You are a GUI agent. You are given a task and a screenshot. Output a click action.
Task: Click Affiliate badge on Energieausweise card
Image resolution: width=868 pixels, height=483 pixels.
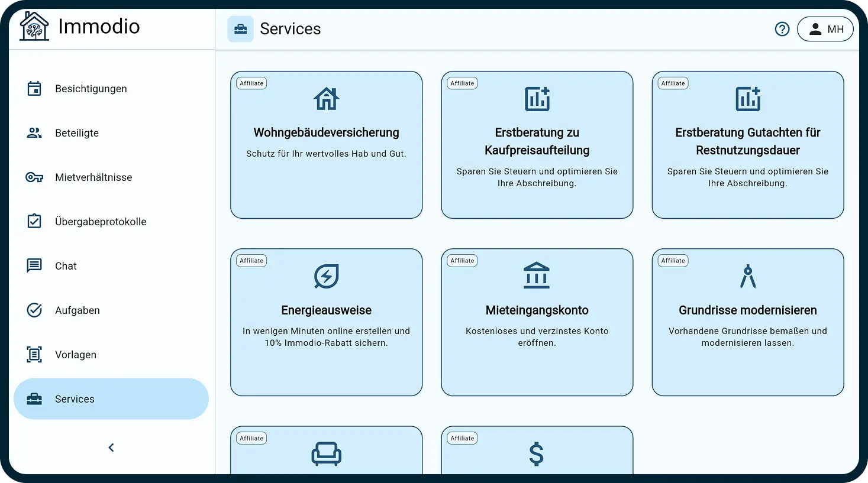click(x=251, y=261)
